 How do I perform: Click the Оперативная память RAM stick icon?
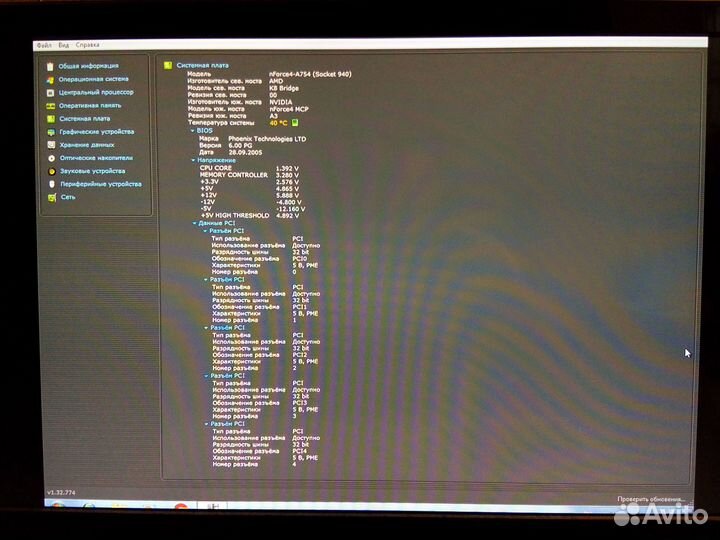[x=51, y=106]
